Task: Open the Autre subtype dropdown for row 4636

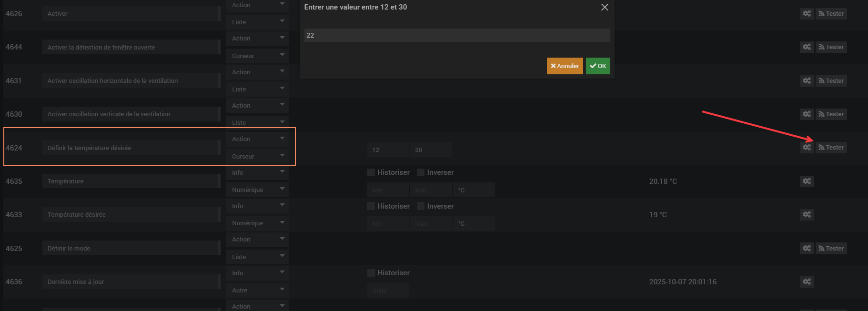Action: point(257,290)
